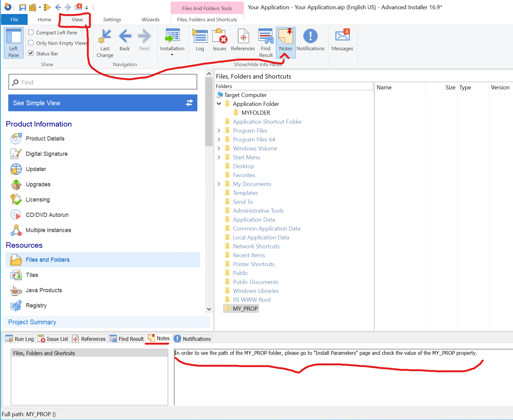Open the Notifications pane from ribbon
Screen dimensions: 513x420
click(310, 40)
